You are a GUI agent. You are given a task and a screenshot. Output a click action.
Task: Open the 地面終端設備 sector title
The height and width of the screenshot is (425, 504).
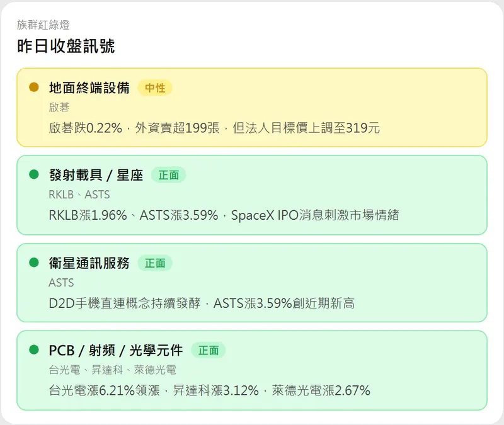pos(89,88)
